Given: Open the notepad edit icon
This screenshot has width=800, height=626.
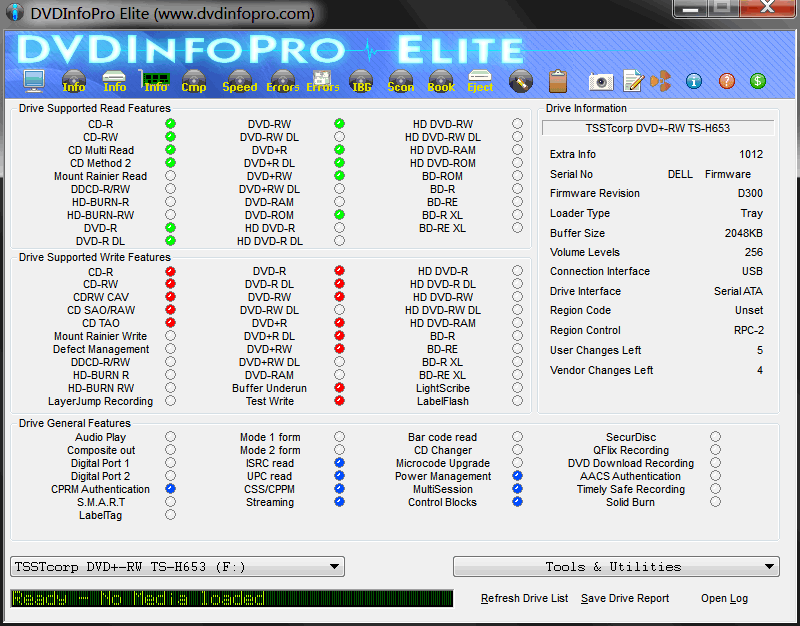Looking at the screenshot, I should [x=633, y=81].
